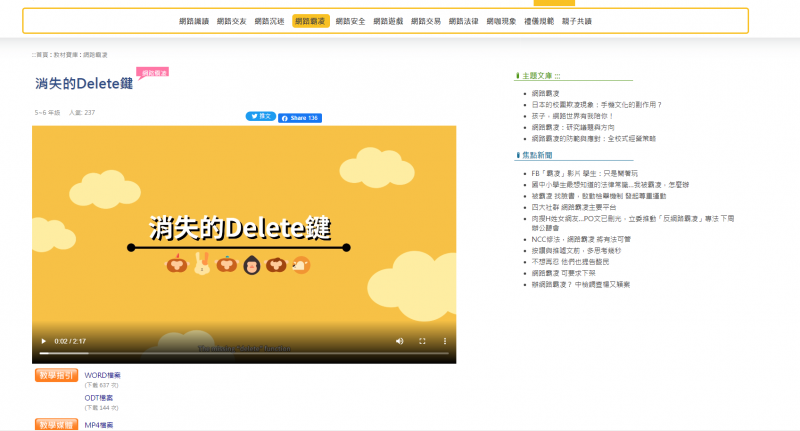Enter fullscreen mode on the video player
This screenshot has width=800, height=431.
422,342
